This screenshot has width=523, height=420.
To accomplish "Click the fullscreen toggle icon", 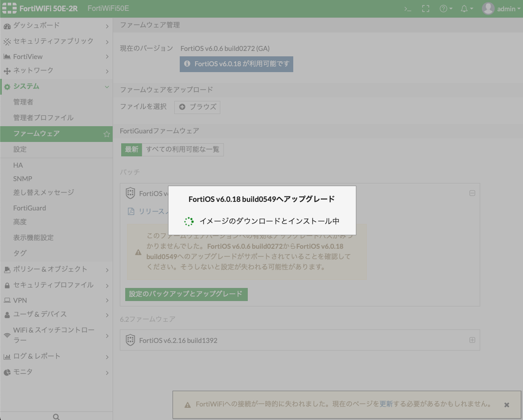I will pos(425,8).
